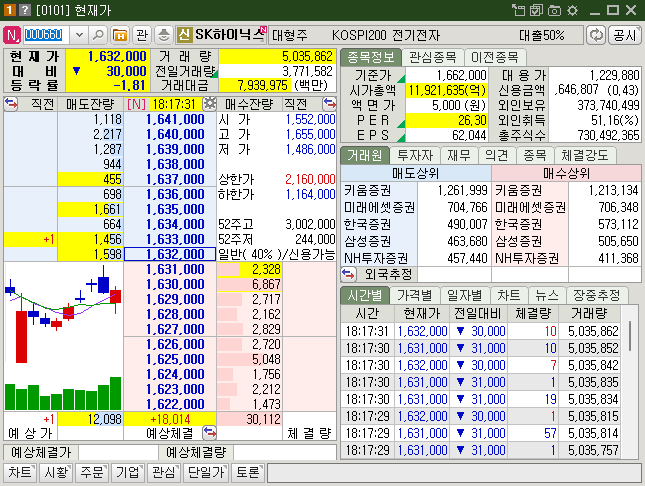The image size is (645, 486).
Task: Select the 차트 tab in lower panel
Action: (508, 295)
